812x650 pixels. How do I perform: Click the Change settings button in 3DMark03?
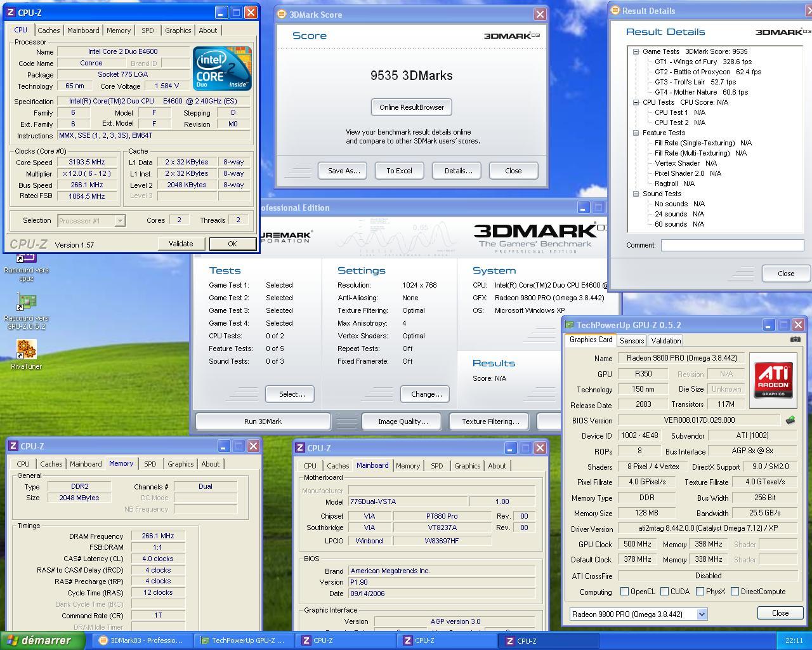[x=426, y=394]
